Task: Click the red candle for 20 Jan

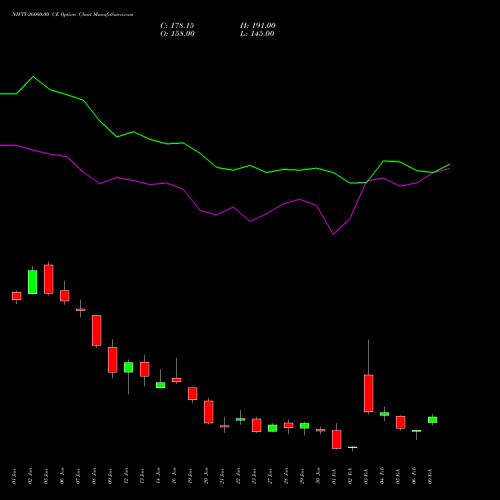Action: point(209,412)
